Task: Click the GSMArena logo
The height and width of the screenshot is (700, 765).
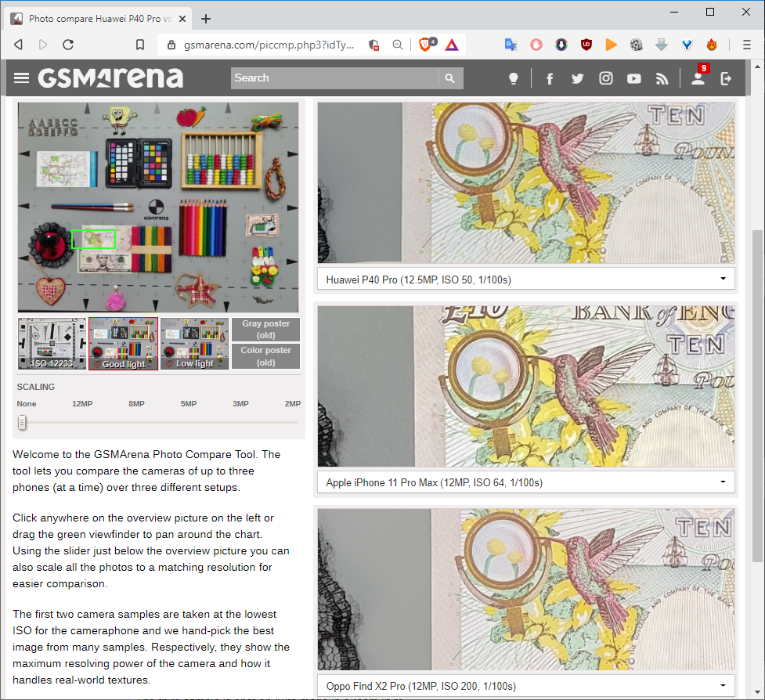Action: [110, 78]
